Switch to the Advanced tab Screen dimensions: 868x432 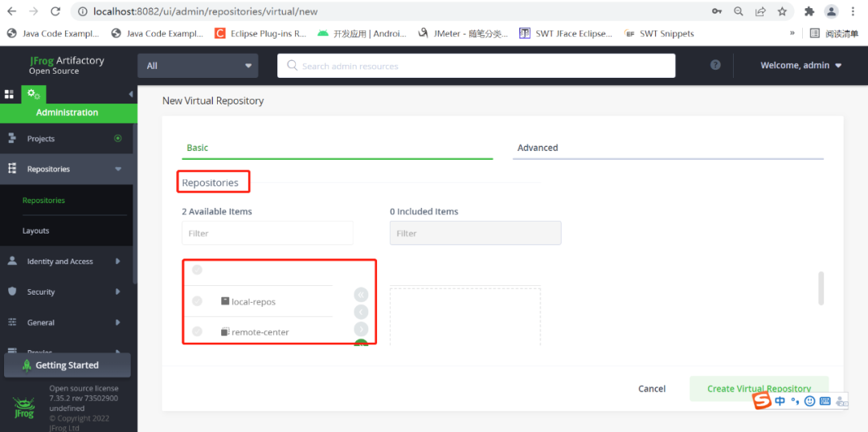click(x=668, y=148)
